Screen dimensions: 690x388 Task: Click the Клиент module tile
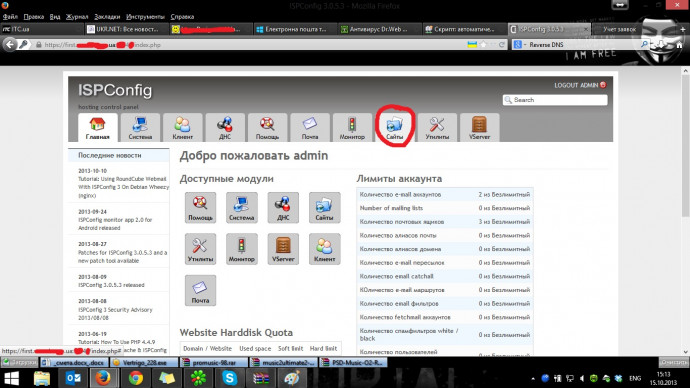pyautogui.click(x=324, y=249)
